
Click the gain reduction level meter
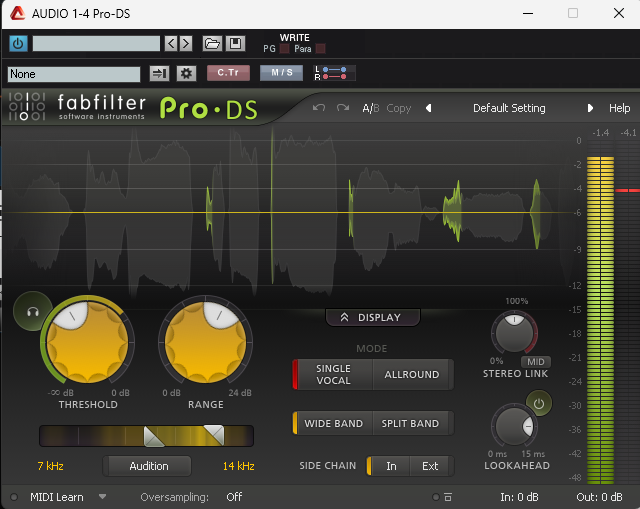pos(627,312)
